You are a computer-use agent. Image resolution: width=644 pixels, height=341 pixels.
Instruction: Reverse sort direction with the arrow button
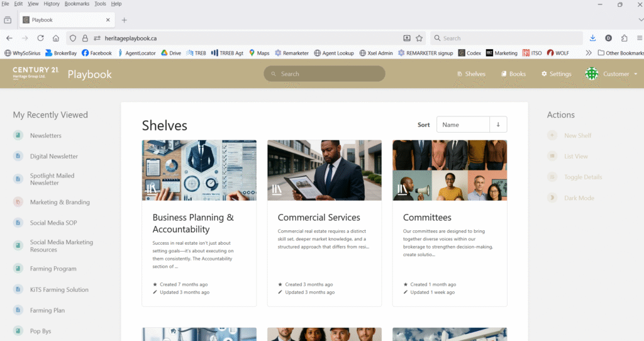498,125
